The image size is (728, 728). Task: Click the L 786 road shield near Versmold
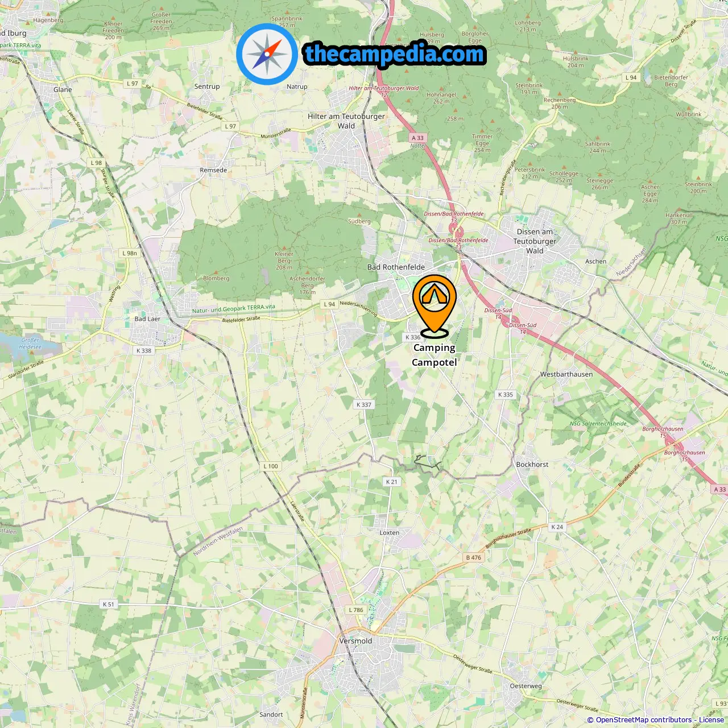pos(356,610)
